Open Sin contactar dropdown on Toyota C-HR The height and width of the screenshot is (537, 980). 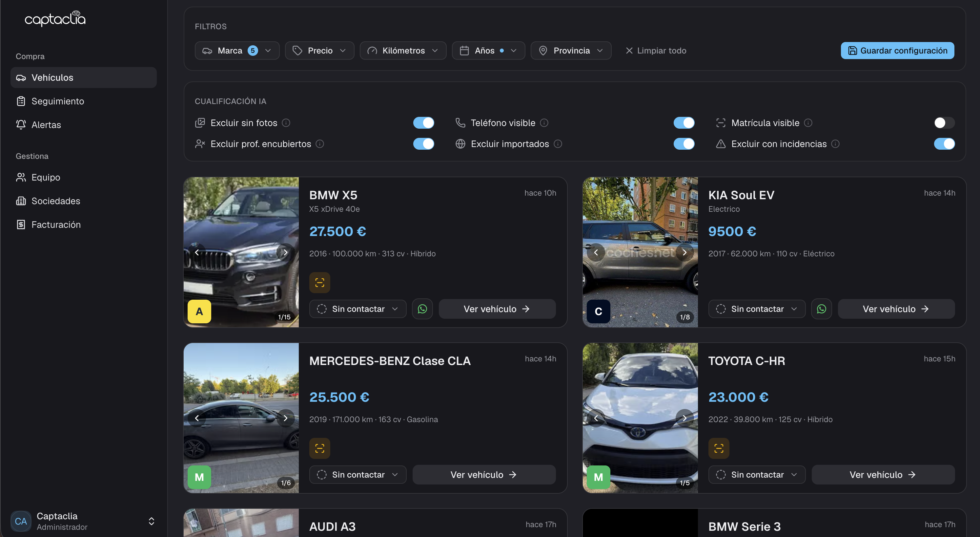click(757, 475)
